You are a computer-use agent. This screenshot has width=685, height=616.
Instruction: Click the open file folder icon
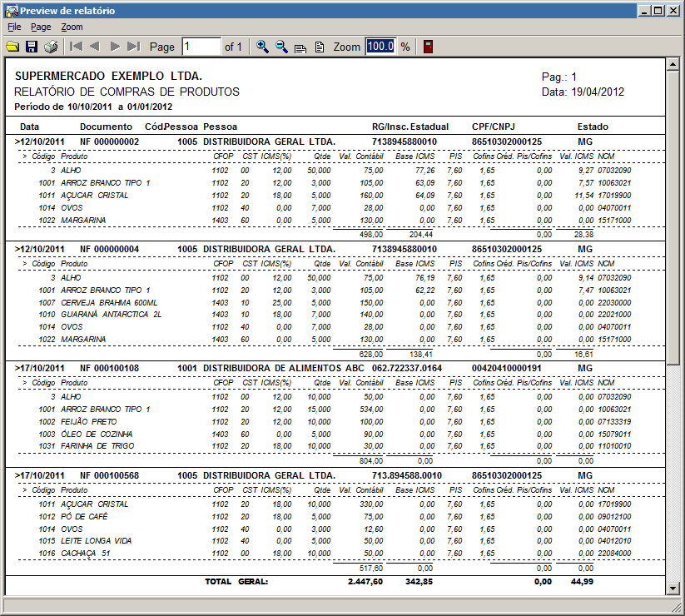pos(12,47)
